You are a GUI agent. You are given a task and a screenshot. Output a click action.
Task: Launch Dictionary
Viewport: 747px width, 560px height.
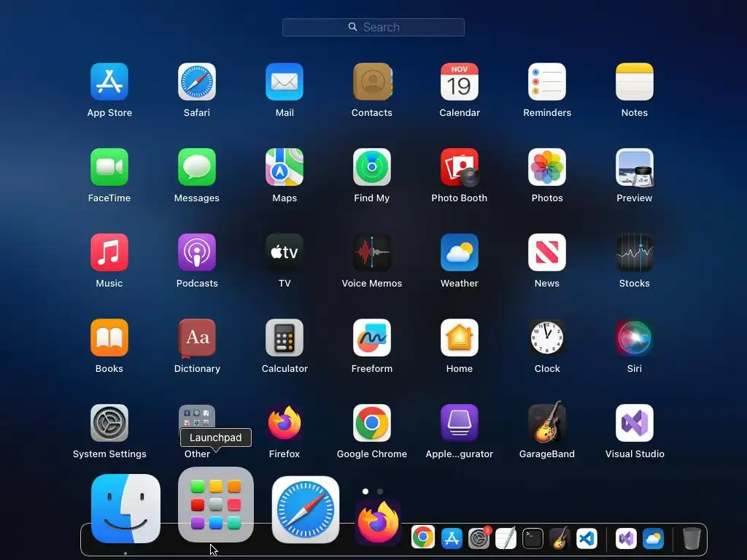tap(197, 338)
